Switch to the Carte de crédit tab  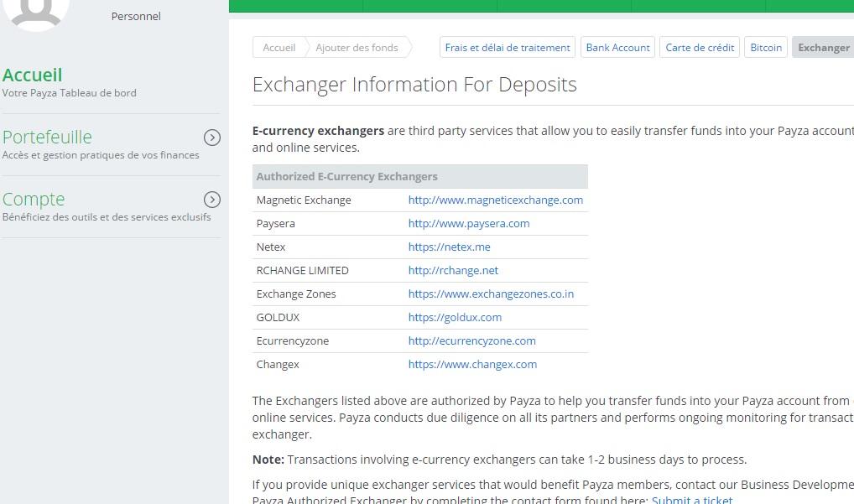(700, 47)
